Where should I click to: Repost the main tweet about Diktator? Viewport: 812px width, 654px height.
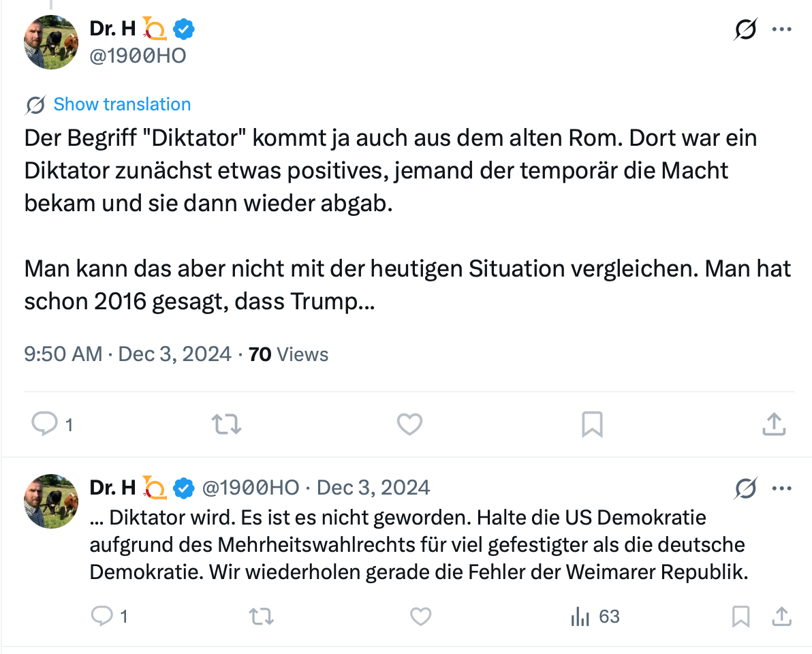pyautogui.click(x=226, y=424)
